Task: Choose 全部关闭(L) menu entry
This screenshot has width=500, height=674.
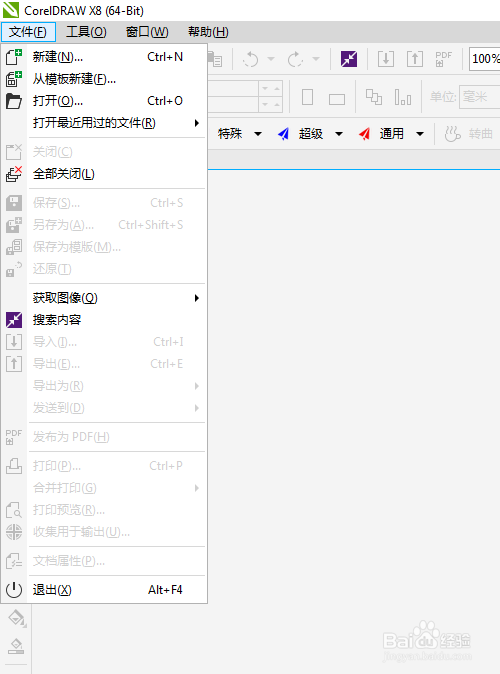Action: coord(104,174)
